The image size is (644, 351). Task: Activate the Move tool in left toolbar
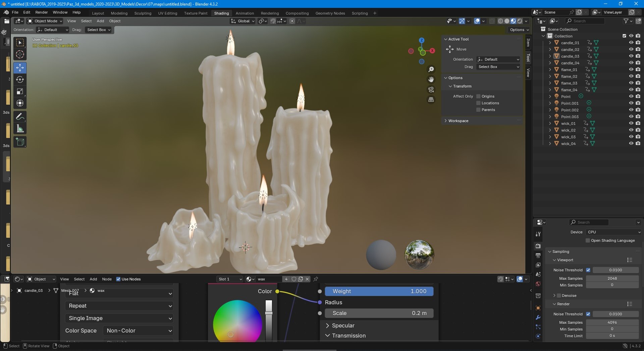(x=20, y=68)
